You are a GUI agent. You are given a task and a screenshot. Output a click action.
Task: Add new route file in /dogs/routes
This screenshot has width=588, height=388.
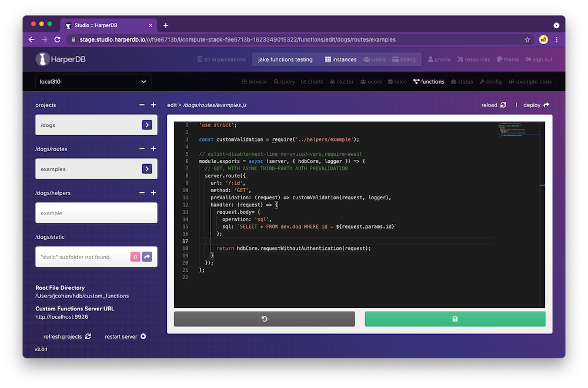(x=153, y=149)
